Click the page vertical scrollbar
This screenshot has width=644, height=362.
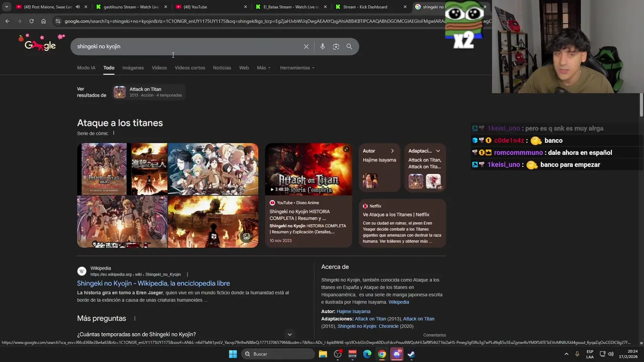(x=641, y=104)
